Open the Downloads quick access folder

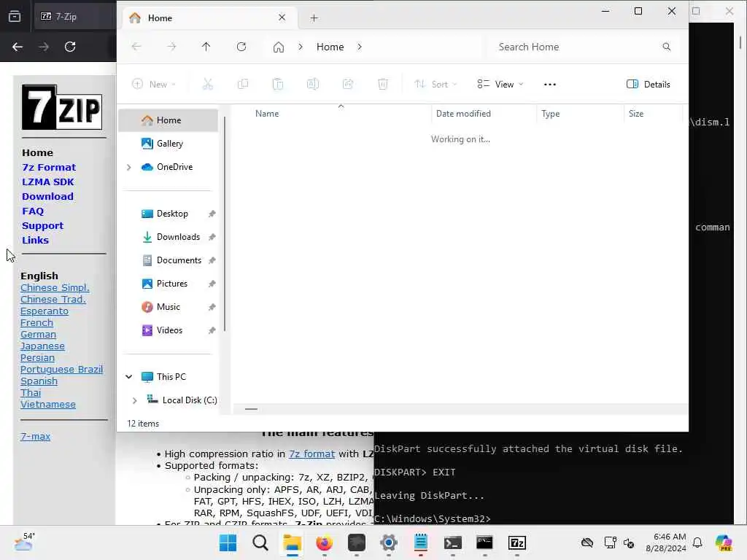point(178,237)
